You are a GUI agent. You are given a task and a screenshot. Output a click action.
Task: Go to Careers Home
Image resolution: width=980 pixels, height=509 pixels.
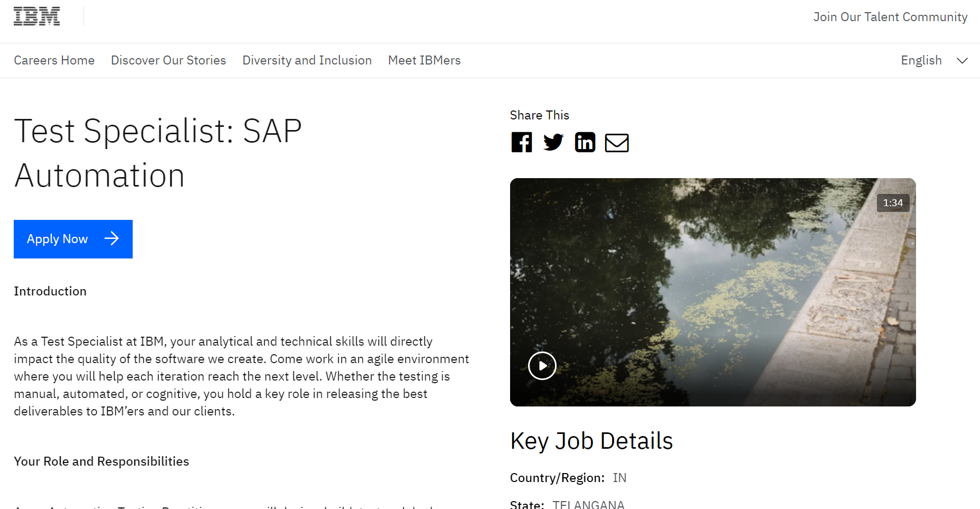pyautogui.click(x=54, y=60)
